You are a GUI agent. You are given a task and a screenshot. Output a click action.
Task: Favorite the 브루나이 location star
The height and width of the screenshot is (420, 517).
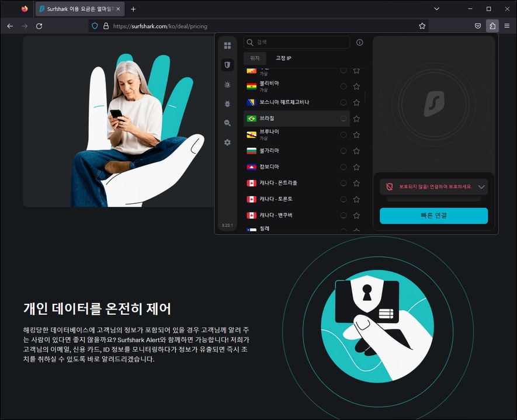coord(356,135)
